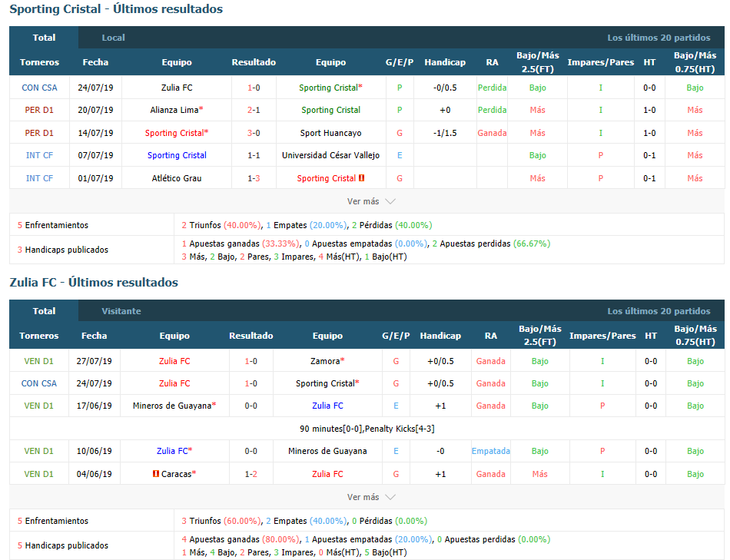Open Sport Huancayo team link
730x560 pixels.
(x=330, y=133)
